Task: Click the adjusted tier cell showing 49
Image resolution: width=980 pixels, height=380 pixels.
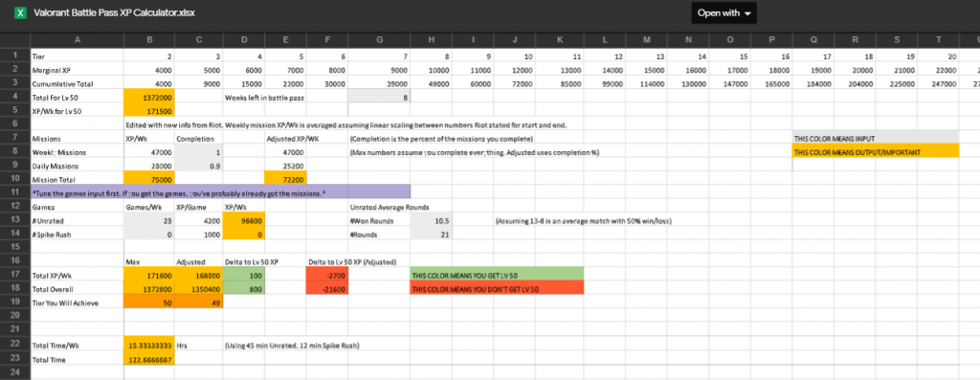Action: (x=198, y=302)
